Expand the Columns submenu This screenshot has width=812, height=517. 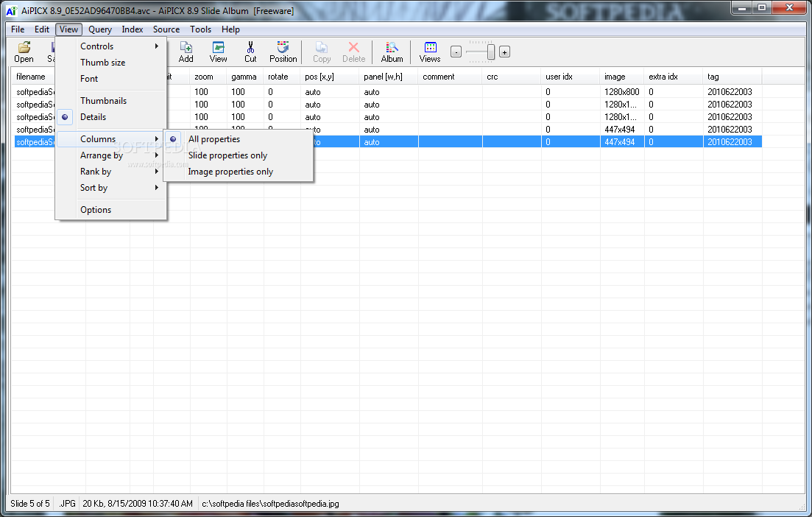pos(111,139)
